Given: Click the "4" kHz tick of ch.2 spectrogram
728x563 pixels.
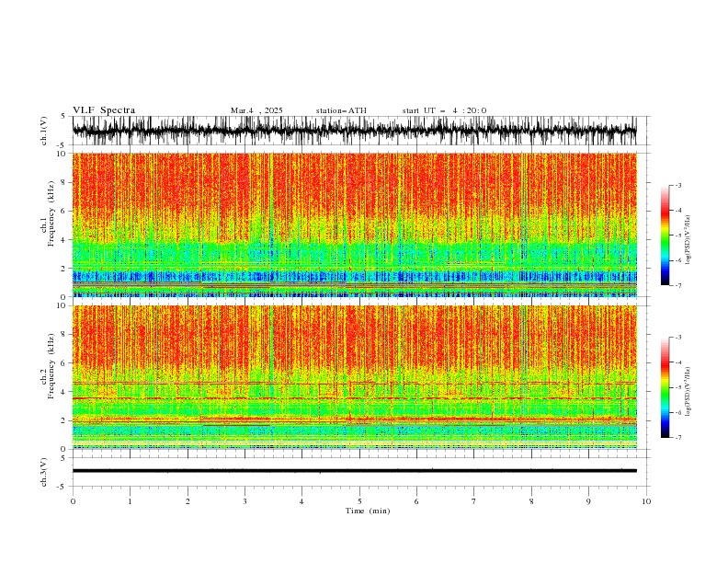Looking at the screenshot, I should coord(64,392).
